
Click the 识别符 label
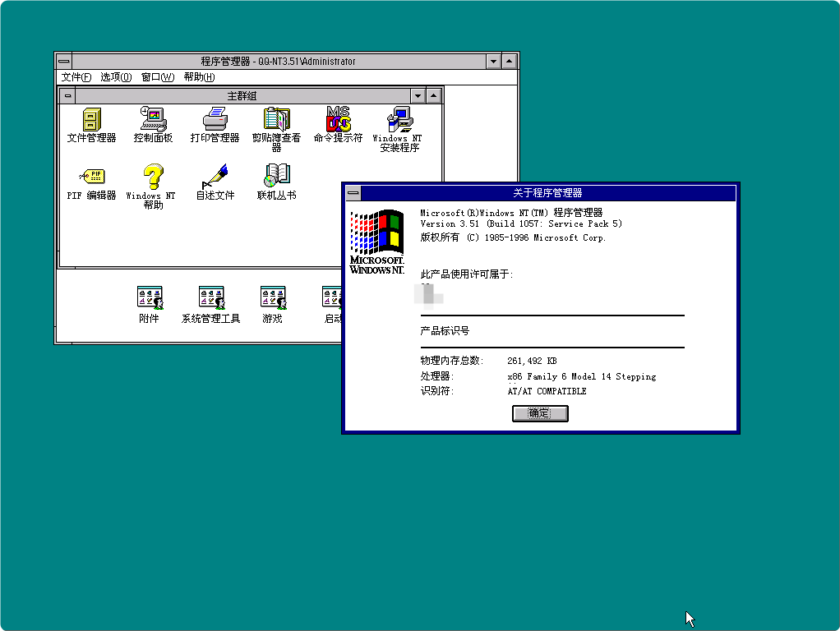(x=436, y=390)
